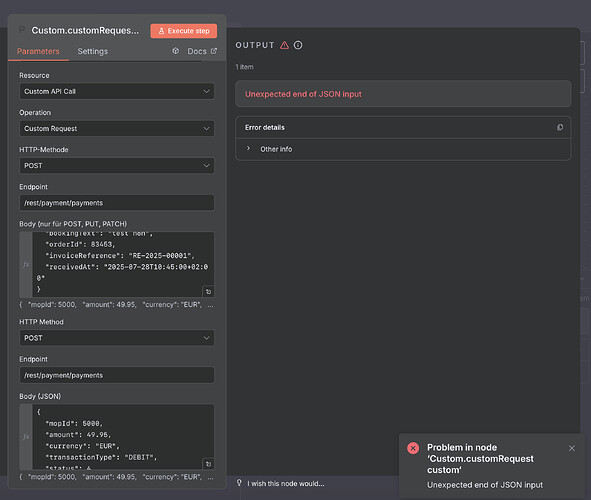Copy error details with the copy icon
591x500 pixels.
tap(560, 127)
